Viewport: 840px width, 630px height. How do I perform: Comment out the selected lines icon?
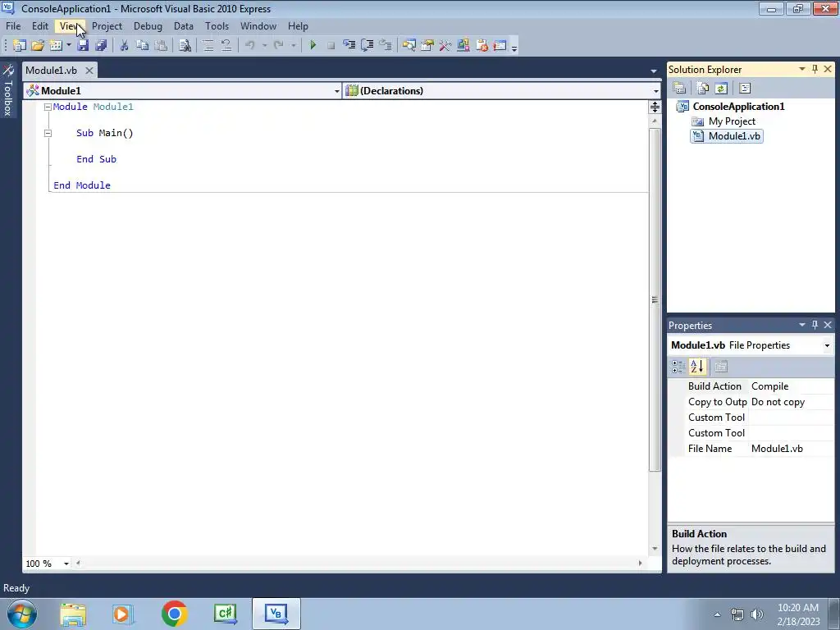click(x=208, y=46)
